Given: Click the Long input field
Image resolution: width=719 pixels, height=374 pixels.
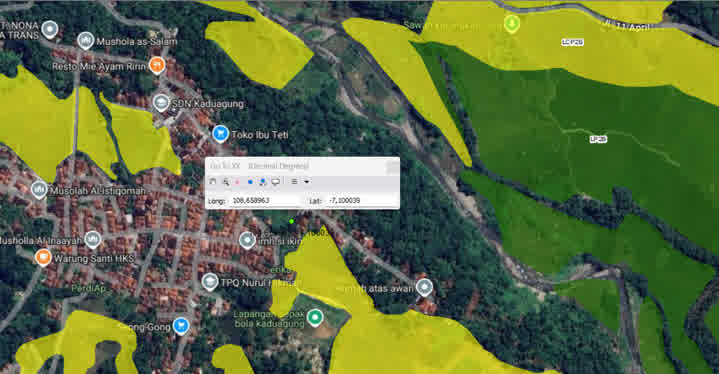Looking at the screenshot, I should pyautogui.click(x=265, y=201).
